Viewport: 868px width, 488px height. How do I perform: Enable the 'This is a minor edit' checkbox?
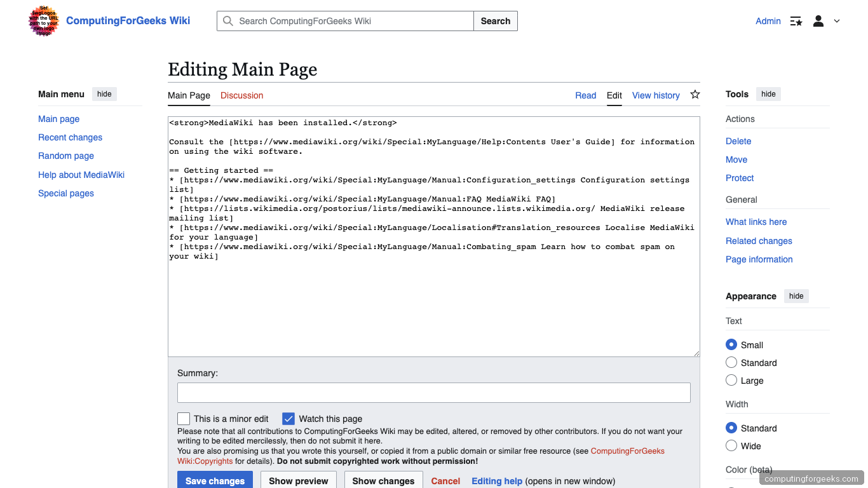[x=184, y=419]
